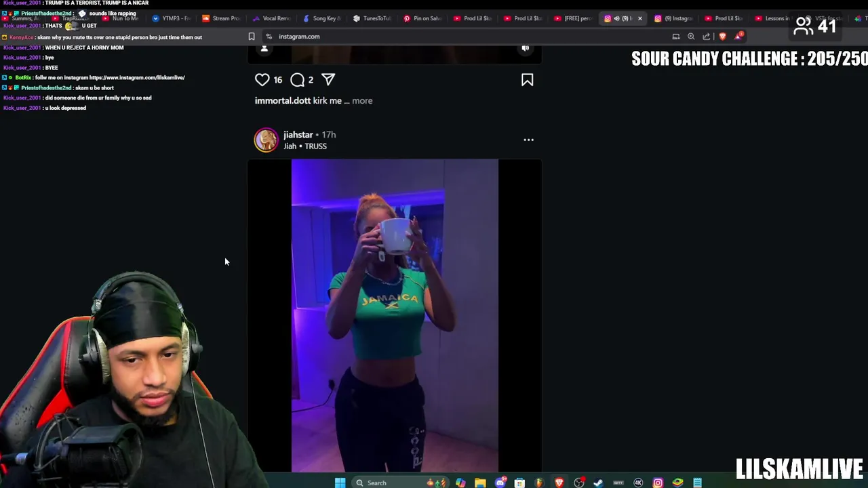Open comments on the immortal.dott post

pyautogui.click(x=297, y=80)
